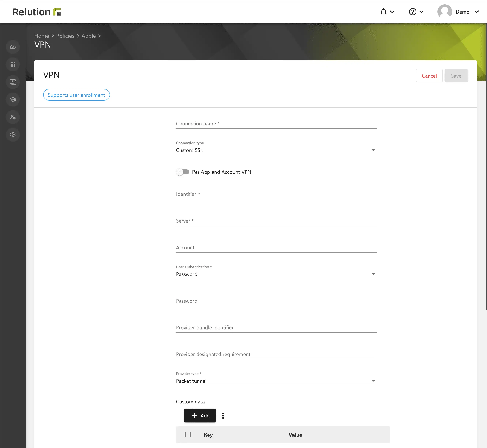Focus the Account field
487x448 pixels.
[x=276, y=248]
